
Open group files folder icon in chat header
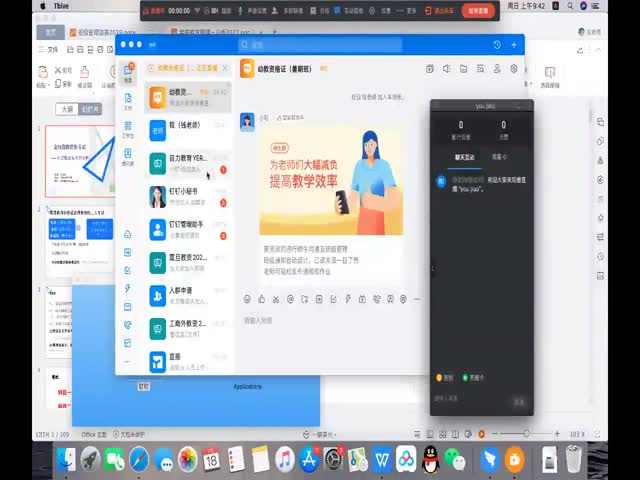tap(463, 69)
